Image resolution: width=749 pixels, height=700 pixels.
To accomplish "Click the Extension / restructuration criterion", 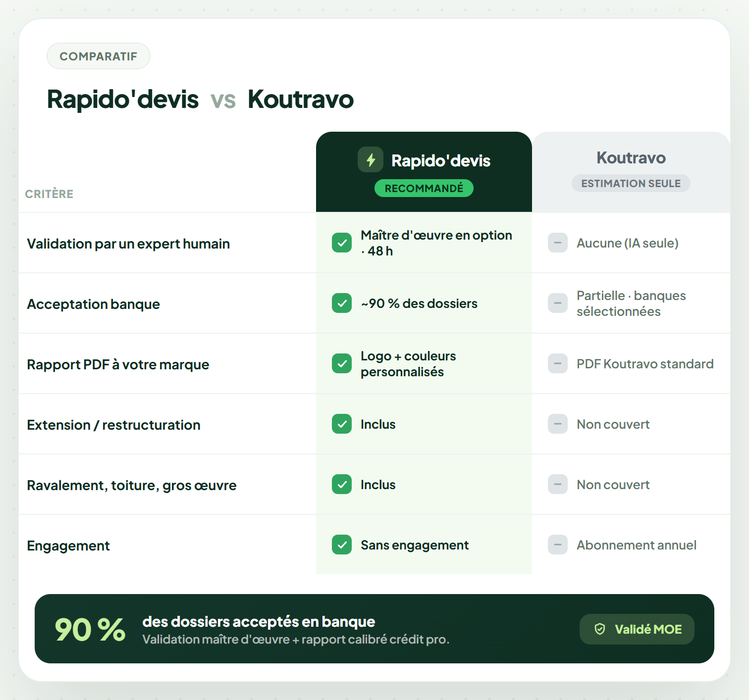I will [x=113, y=425].
